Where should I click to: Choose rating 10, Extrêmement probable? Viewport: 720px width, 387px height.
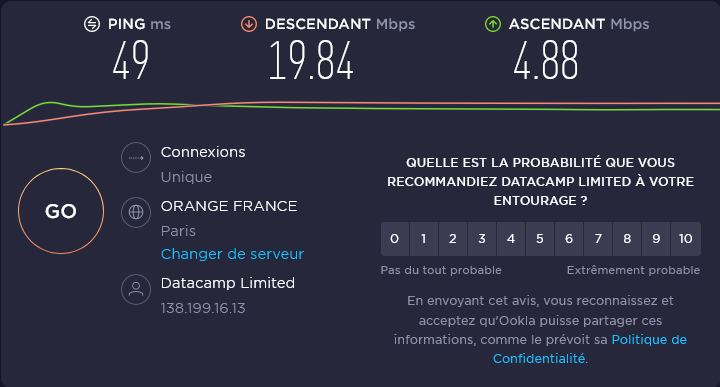[686, 239]
